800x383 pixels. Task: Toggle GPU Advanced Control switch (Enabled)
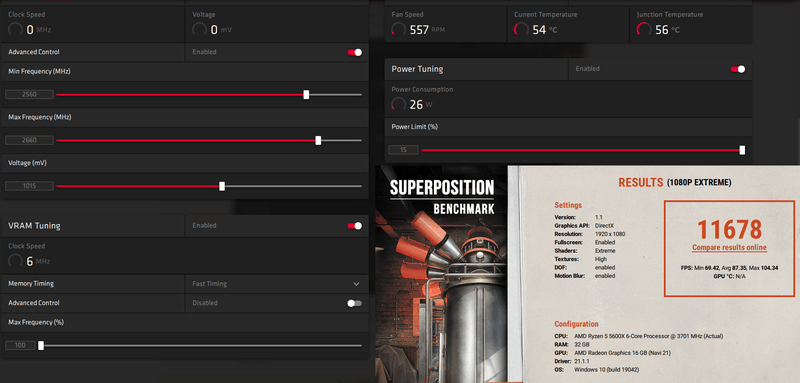355,52
